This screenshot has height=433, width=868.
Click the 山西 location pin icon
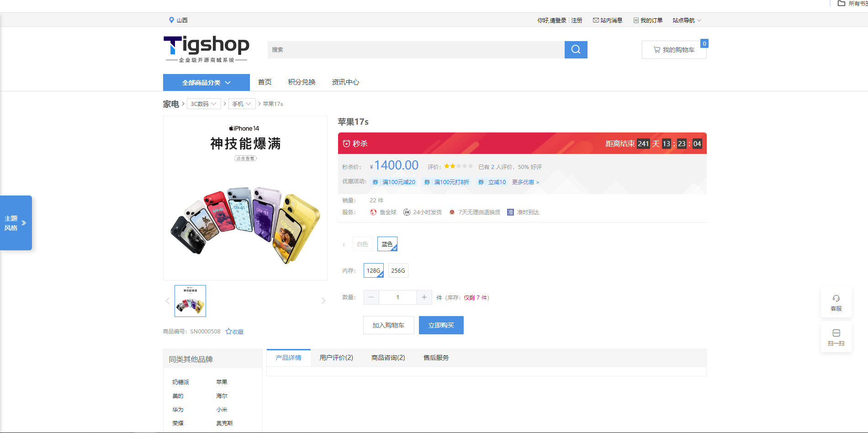171,20
